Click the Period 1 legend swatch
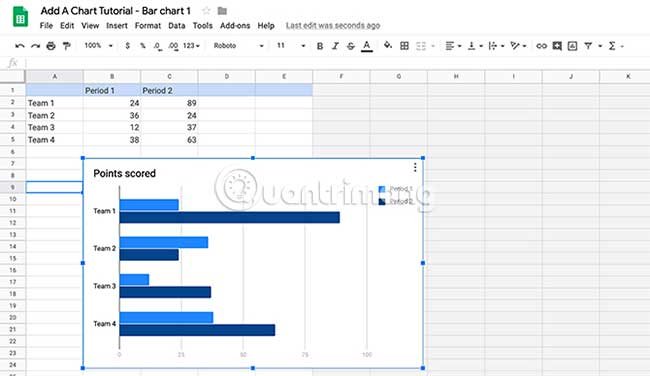650x376 pixels. 382,189
